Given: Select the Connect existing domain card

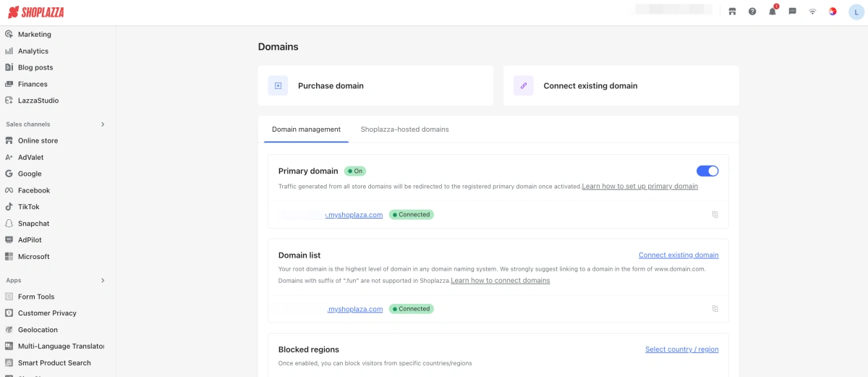Looking at the screenshot, I should tap(621, 85).
